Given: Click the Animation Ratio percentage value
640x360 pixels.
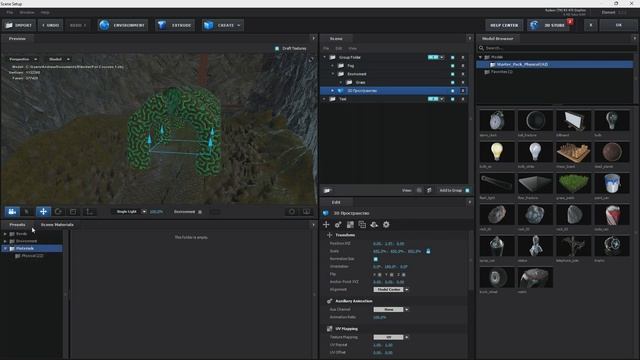Looking at the screenshot, I should pos(380,317).
